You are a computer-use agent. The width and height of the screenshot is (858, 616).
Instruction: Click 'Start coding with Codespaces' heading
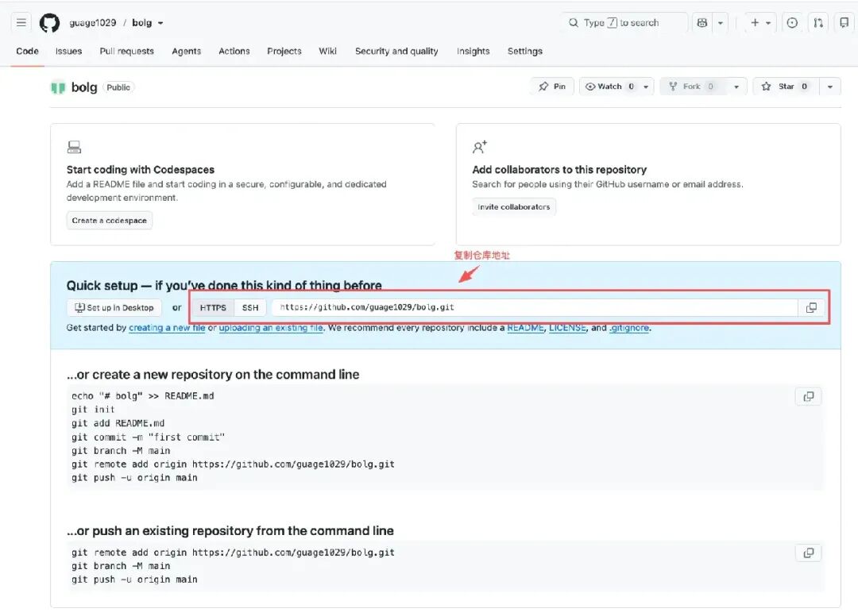141,169
